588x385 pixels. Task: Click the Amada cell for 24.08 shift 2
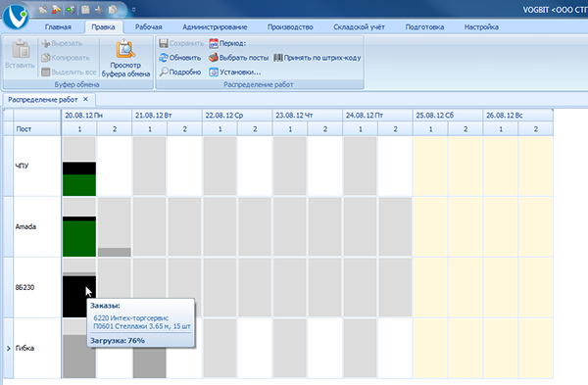(x=395, y=226)
